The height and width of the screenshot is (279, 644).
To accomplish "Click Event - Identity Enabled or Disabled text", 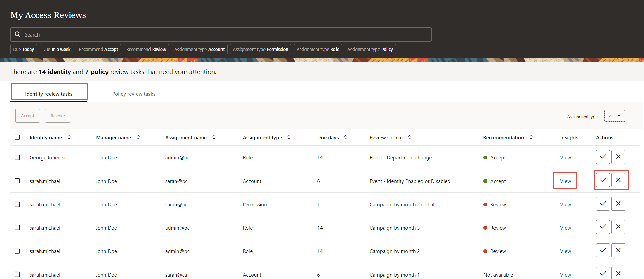I will pyautogui.click(x=410, y=181).
